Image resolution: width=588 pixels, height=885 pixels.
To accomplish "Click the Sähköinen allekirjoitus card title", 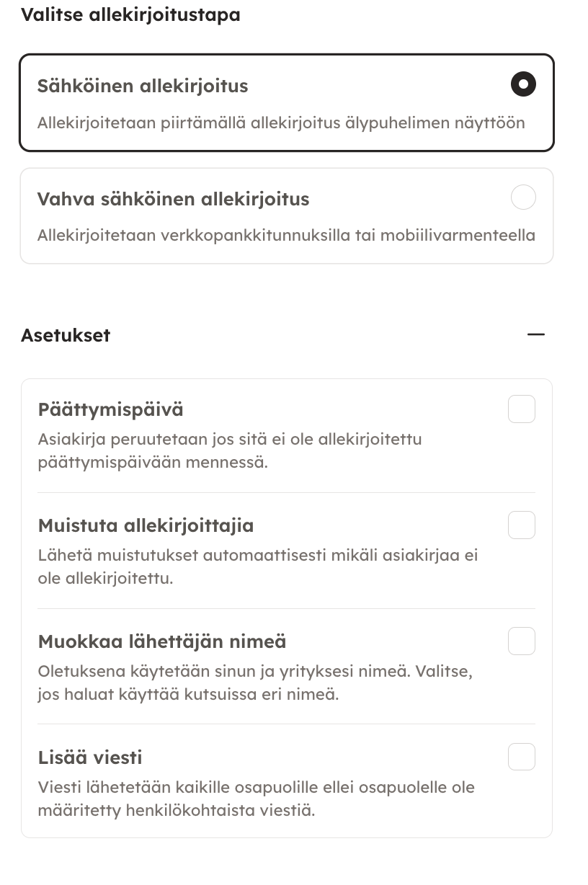I will pos(143,86).
